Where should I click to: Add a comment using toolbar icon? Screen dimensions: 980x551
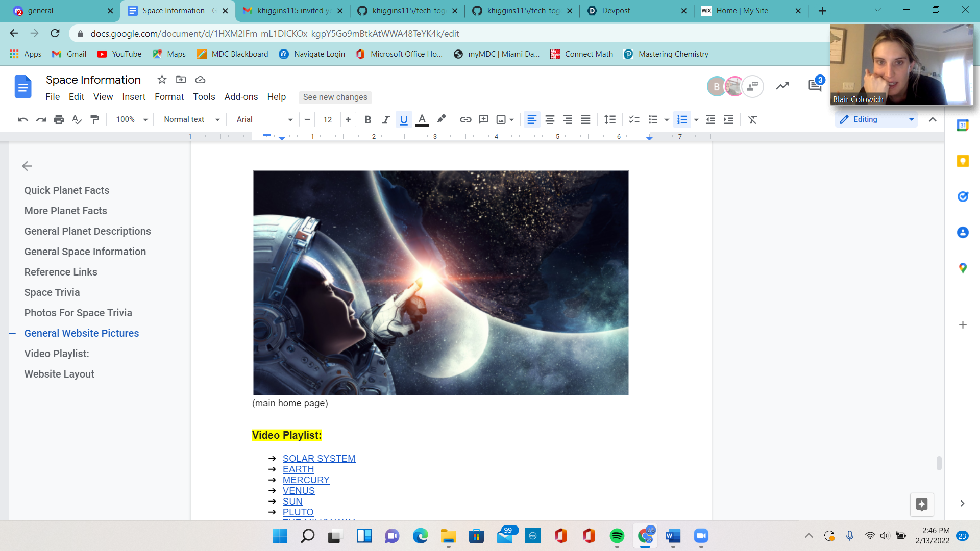[x=483, y=119]
